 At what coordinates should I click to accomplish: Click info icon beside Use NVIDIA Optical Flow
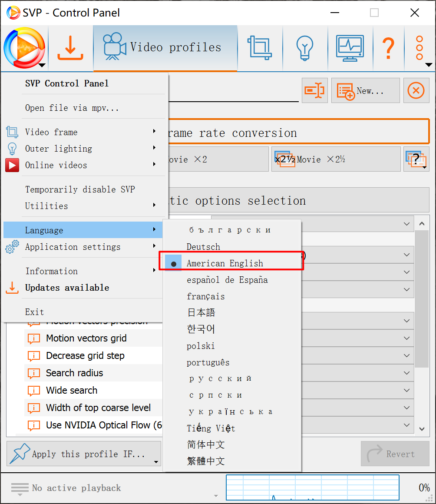34,425
